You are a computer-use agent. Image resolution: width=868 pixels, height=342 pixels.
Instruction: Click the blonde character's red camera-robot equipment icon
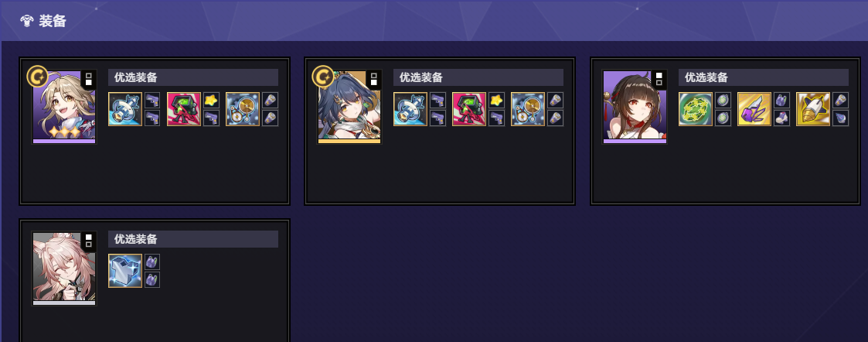(x=184, y=109)
